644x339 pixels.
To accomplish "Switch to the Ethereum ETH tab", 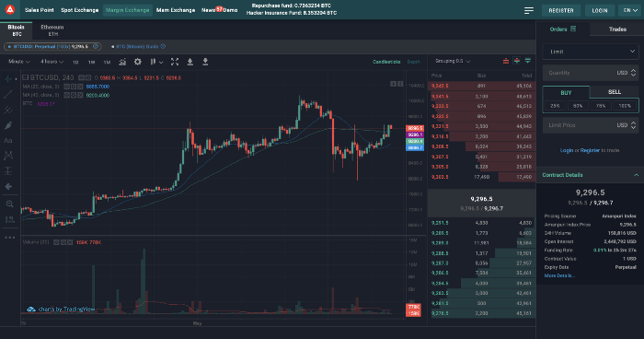I will coord(52,30).
